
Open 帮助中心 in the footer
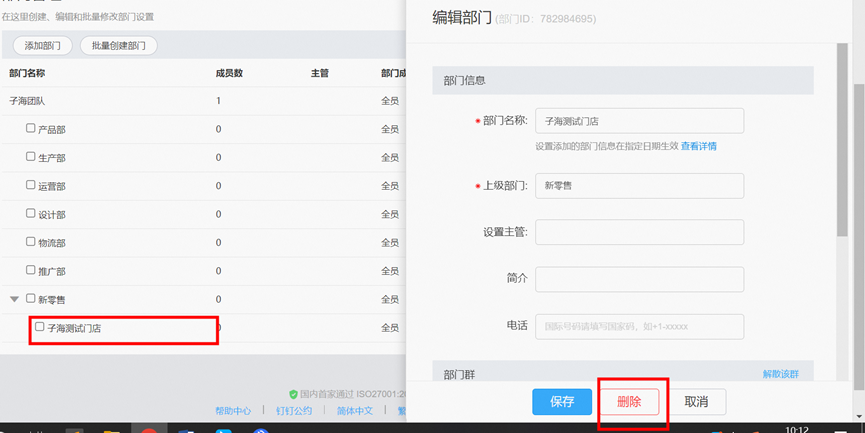(x=233, y=411)
